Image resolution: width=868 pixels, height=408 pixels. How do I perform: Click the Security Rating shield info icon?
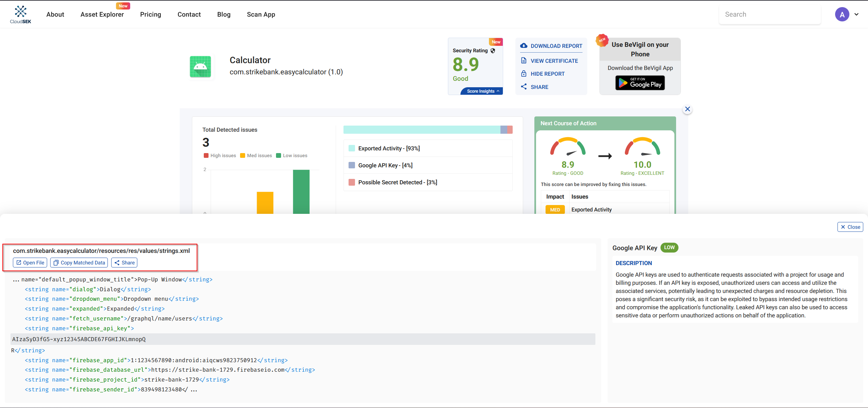pyautogui.click(x=493, y=51)
